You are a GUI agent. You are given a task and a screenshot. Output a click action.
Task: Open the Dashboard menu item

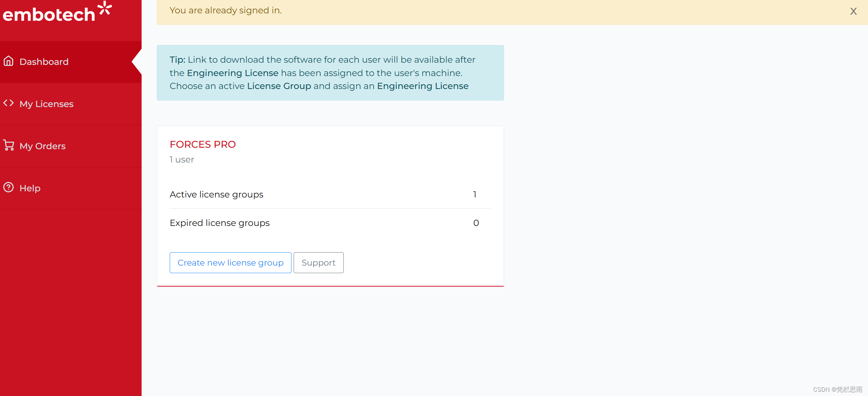tap(71, 62)
